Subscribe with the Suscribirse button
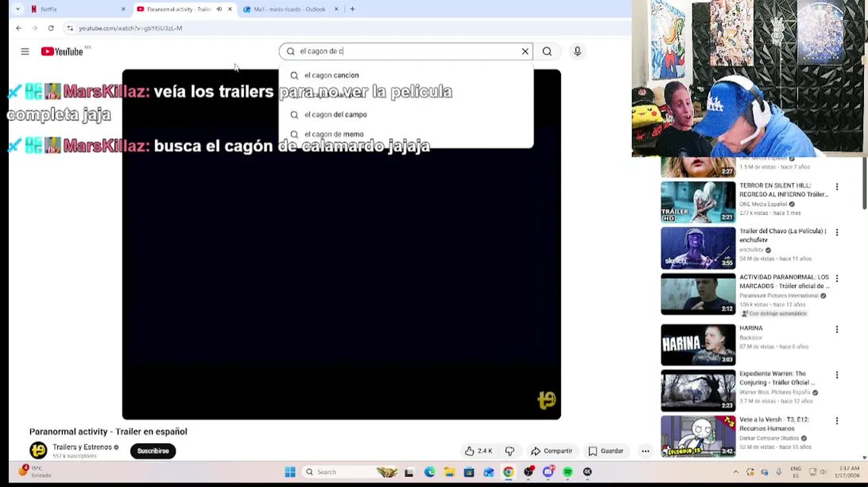The width and height of the screenshot is (868, 487). (153, 451)
